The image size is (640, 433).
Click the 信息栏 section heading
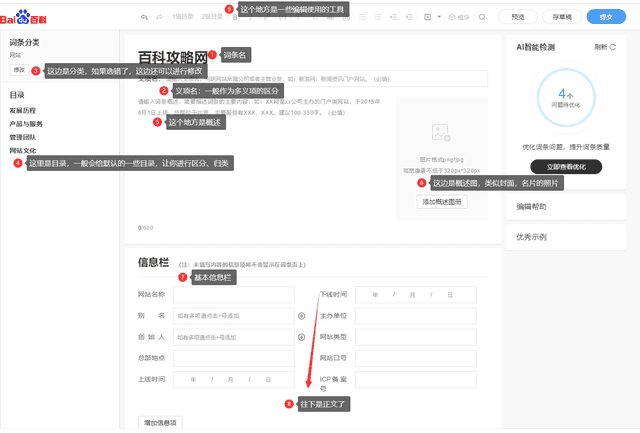[153, 262]
